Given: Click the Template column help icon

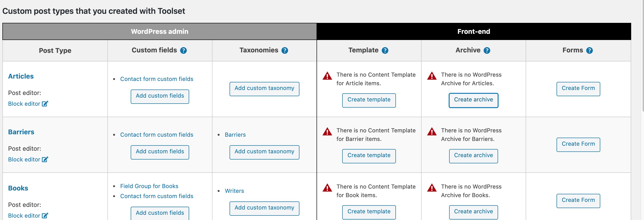Looking at the screenshot, I should click(x=385, y=51).
